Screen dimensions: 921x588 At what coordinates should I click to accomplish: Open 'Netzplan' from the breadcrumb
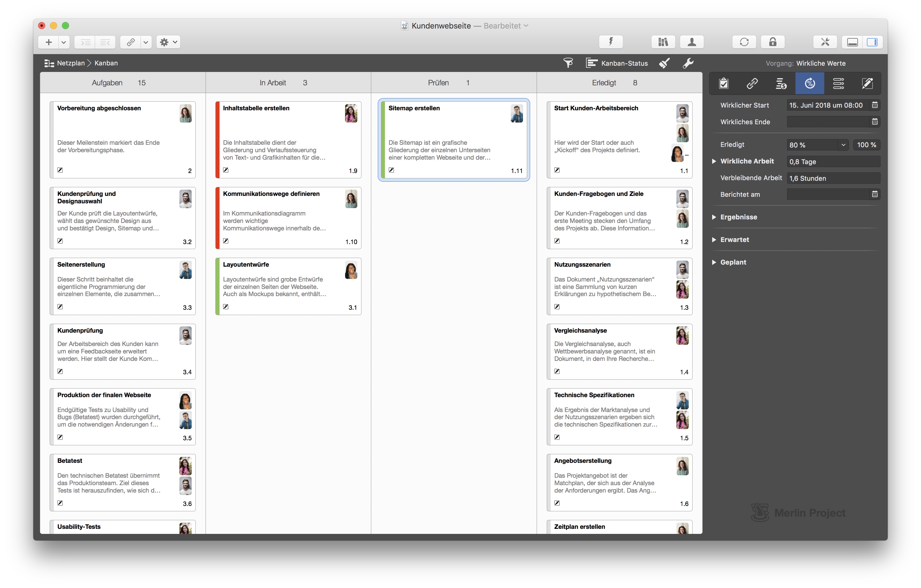71,63
